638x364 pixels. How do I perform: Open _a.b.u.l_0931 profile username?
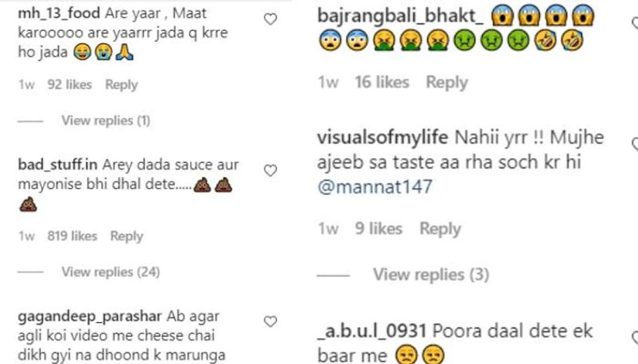coord(371,331)
